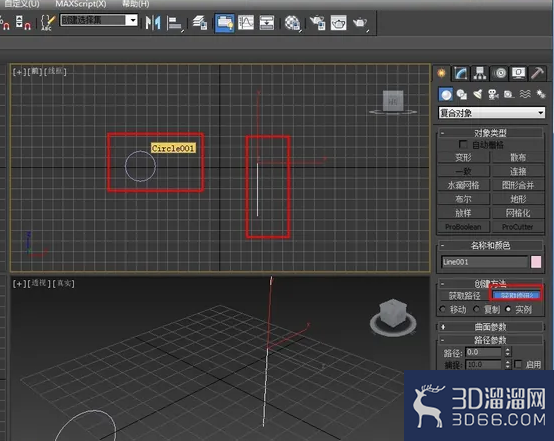The width and height of the screenshot is (554, 441).
Task: Click the 水滴网格 BlobMesh button
Action: point(463,185)
